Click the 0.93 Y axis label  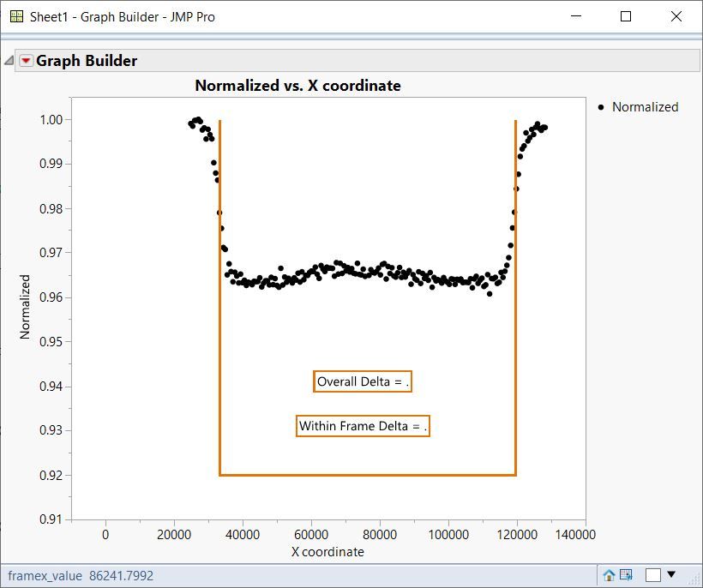pyautogui.click(x=51, y=430)
